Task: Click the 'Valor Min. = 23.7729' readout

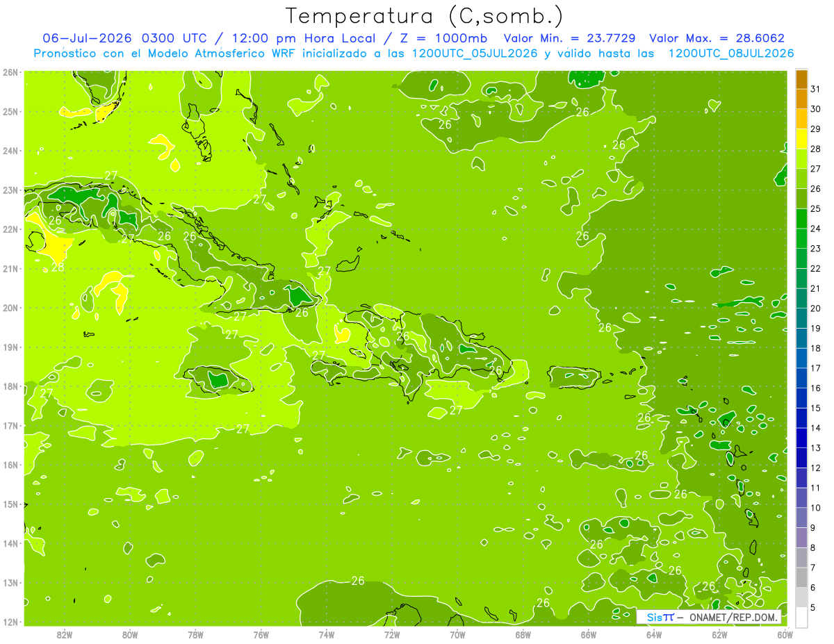Action: (571, 38)
